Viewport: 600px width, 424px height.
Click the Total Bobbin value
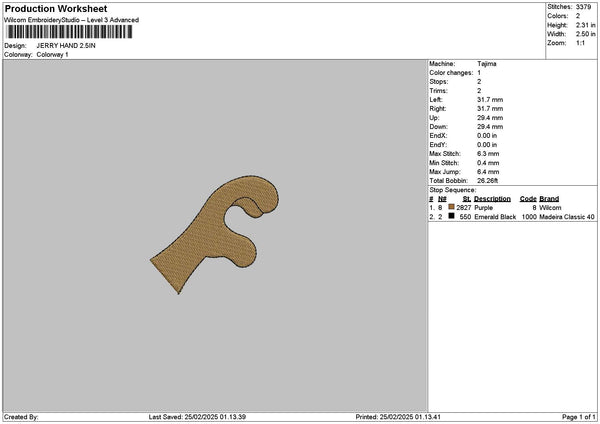pos(489,180)
